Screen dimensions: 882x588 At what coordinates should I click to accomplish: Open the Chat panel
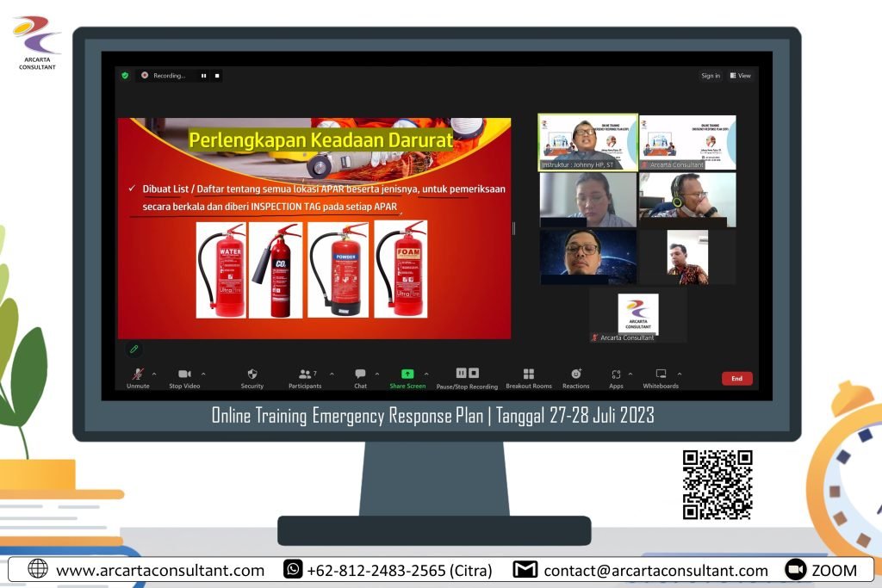click(x=360, y=374)
